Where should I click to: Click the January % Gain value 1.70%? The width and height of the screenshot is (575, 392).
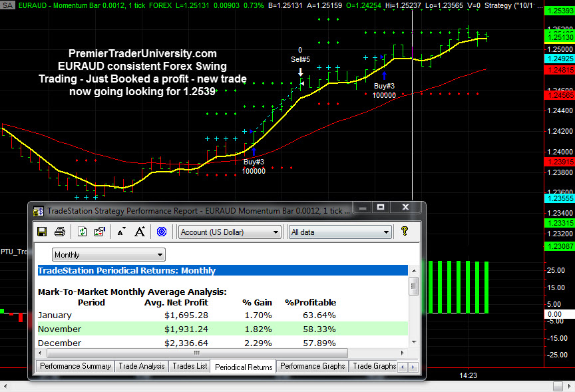(258, 315)
